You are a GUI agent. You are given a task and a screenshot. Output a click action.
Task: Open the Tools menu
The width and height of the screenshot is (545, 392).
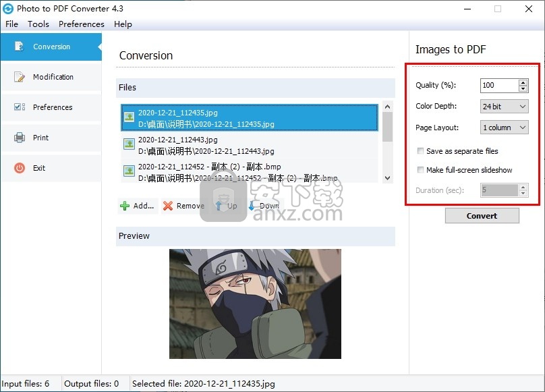(38, 24)
